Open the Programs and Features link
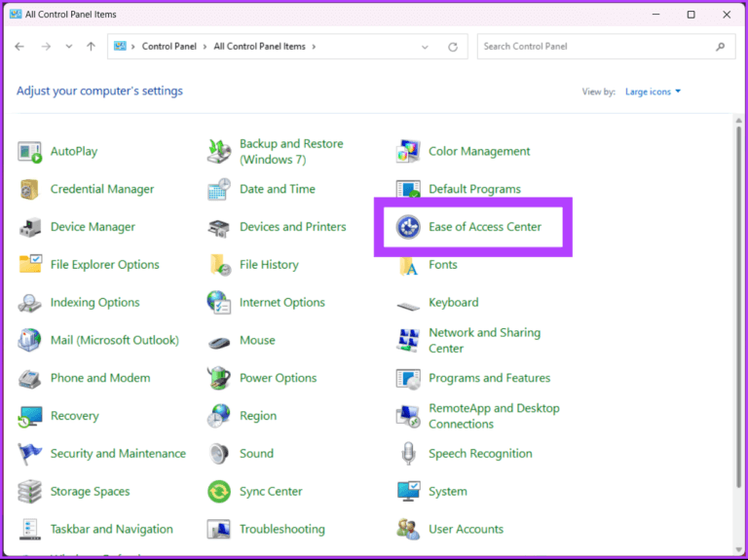The image size is (748, 560). (489, 378)
